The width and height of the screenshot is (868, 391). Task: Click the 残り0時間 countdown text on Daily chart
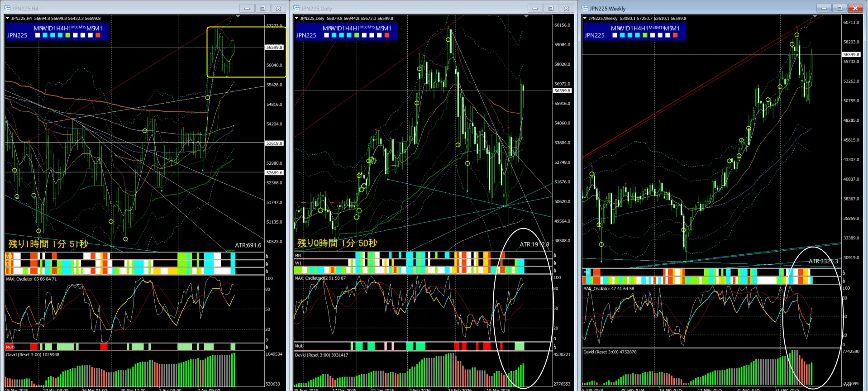click(337, 243)
